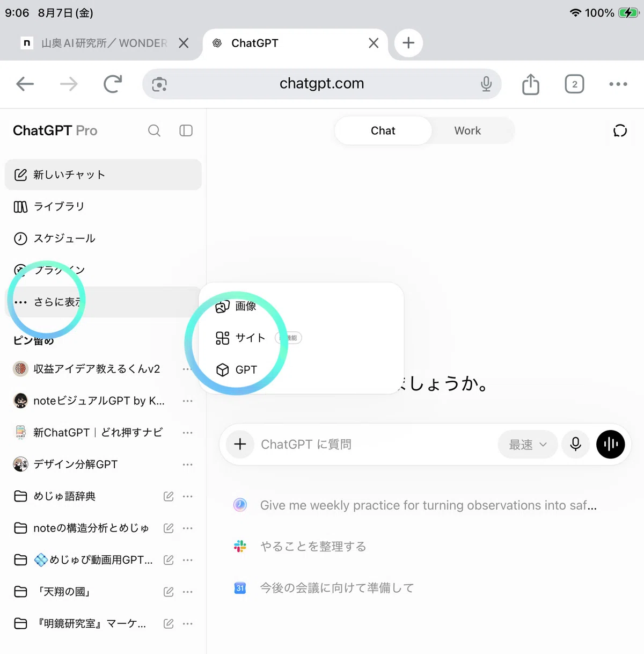Open options for デザイン分解GPT
The width and height of the screenshot is (644, 654).
click(x=187, y=464)
